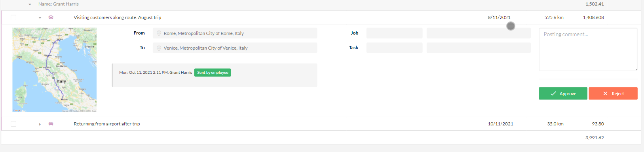Viewport: 644px width, 152px height.
Task: Click the first Job input box
Action: click(x=394, y=33)
